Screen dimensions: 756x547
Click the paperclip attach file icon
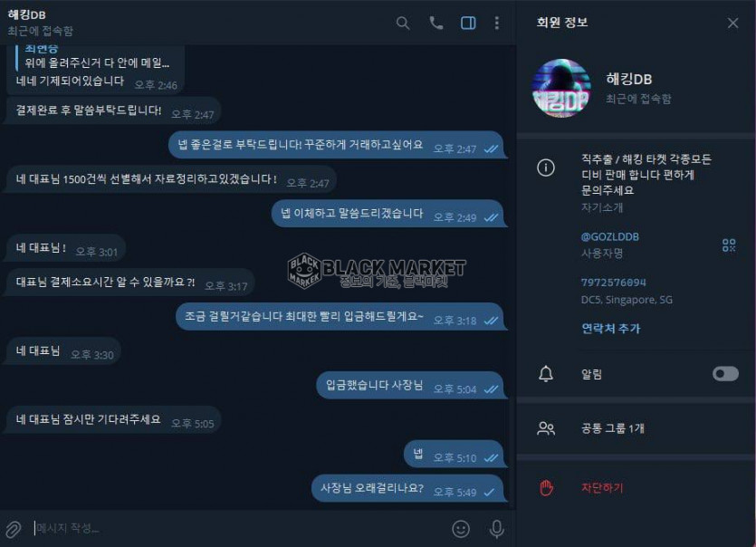14,529
